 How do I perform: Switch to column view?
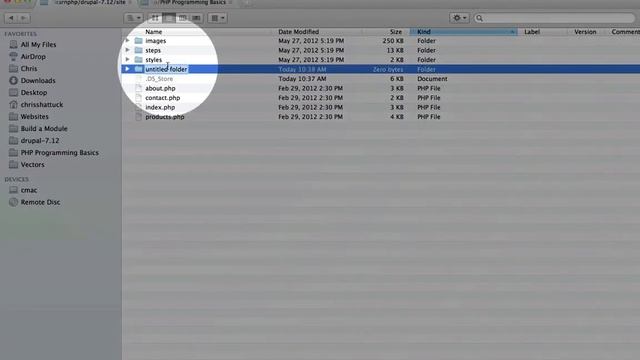pyautogui.click(x=182, y=18)
